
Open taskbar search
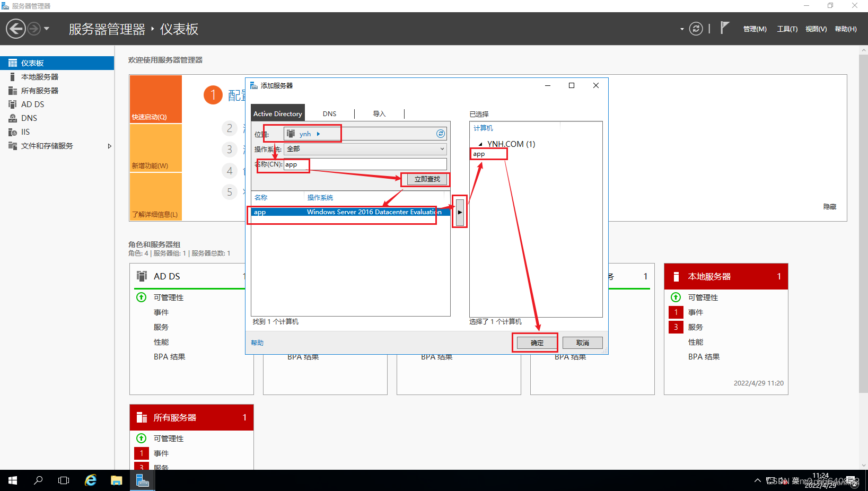coord(38,480)
